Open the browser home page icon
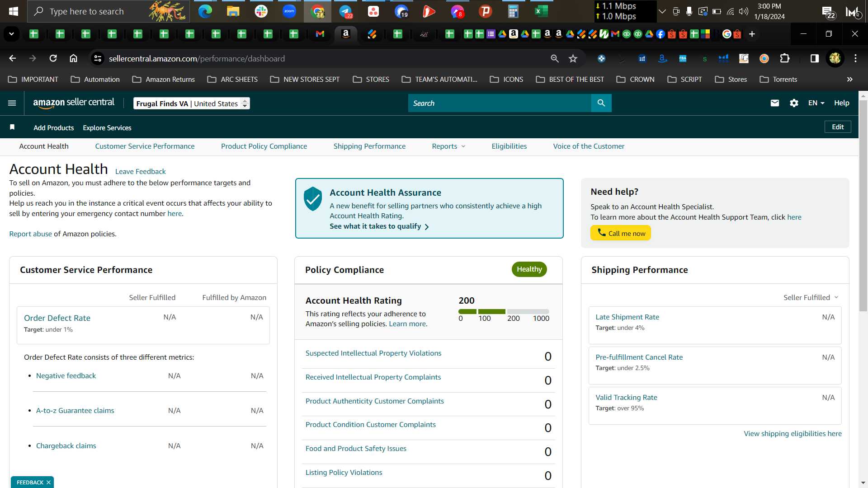Screen dimensions: 868x488 (x=73, y=58)
